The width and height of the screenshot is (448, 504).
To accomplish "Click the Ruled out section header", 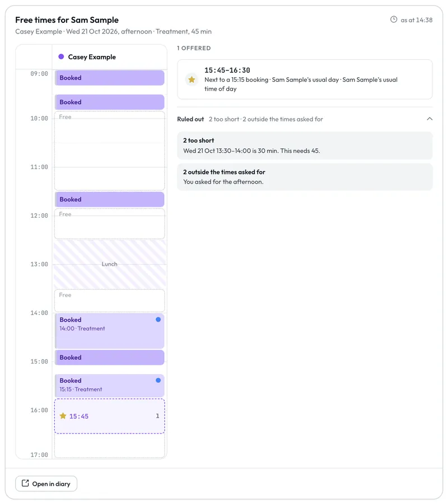I will click(305, 119).
